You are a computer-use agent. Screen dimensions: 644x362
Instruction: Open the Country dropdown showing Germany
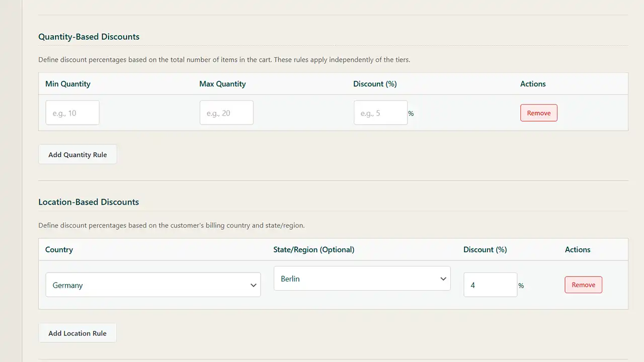tap(153, 285)
